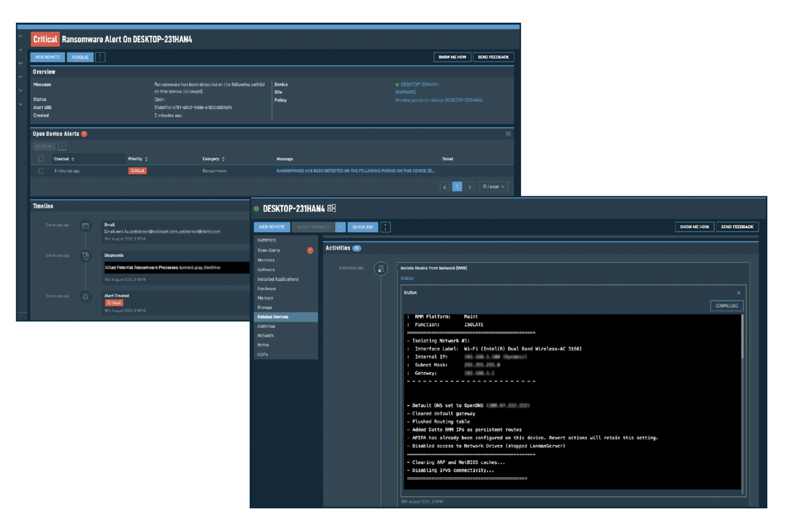This screenshot has height=532, width=791.
Task: Click the Diagnostic stethoscope timeline icon
Action: (86, 256)
